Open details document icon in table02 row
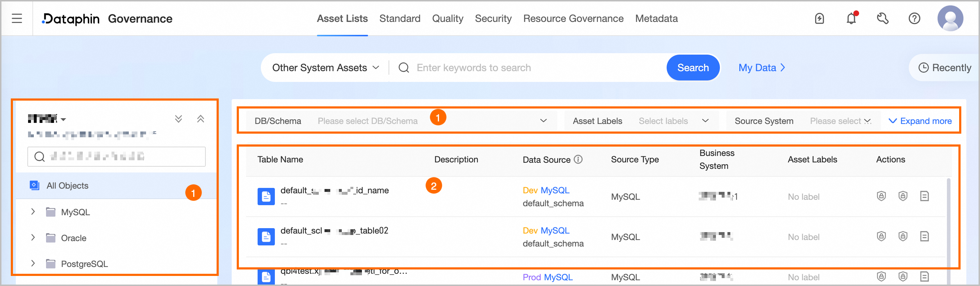 925,236
